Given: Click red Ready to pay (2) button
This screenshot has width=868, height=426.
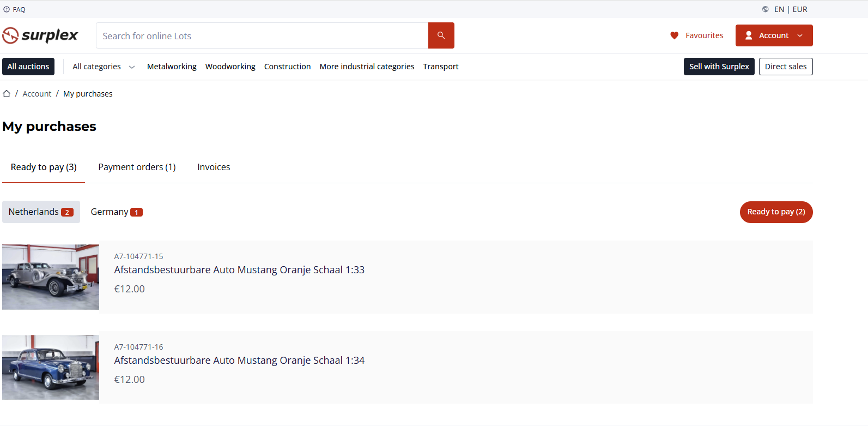Looking at the screenshot, I should click(x=776, y=212).
